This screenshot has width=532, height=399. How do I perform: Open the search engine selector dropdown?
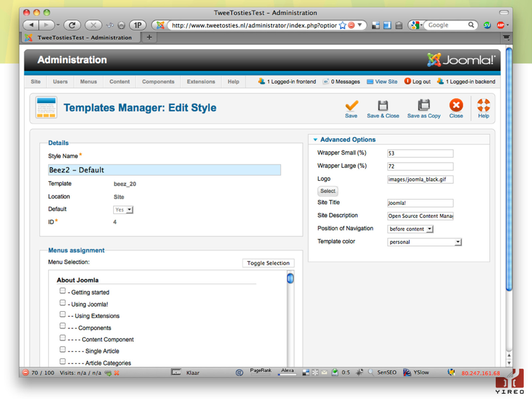click(x=416, y=25)
